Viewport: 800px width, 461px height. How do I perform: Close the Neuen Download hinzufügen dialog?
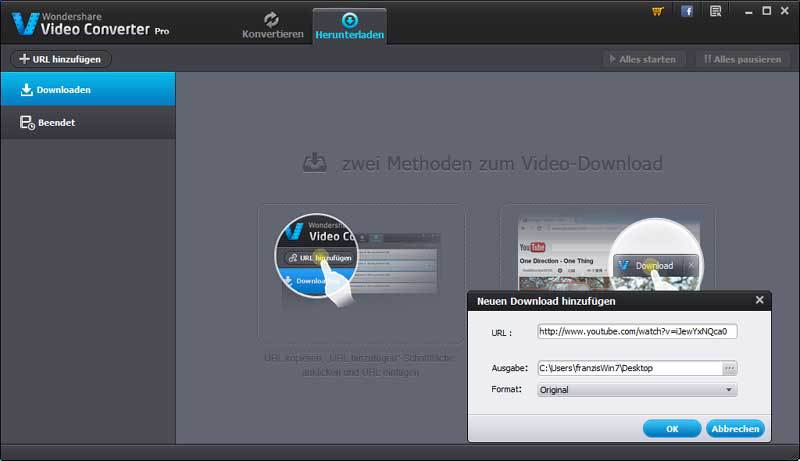tap(759, 300)
